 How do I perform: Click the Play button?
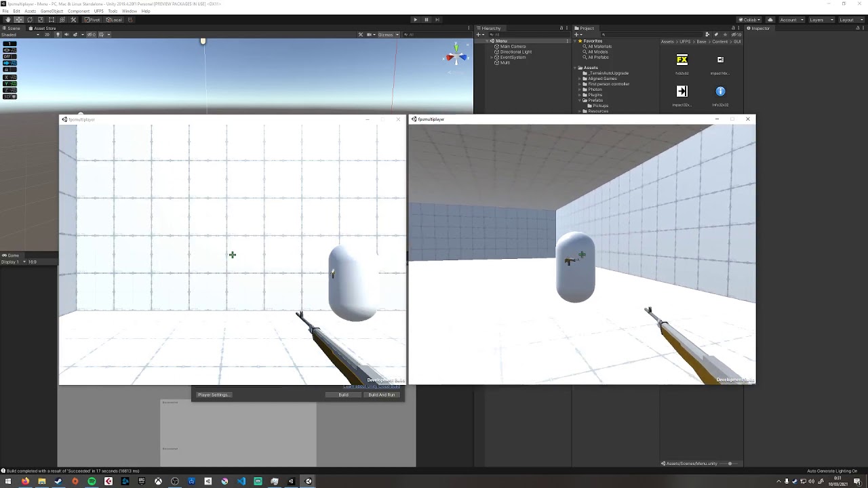tap(416, 20)
